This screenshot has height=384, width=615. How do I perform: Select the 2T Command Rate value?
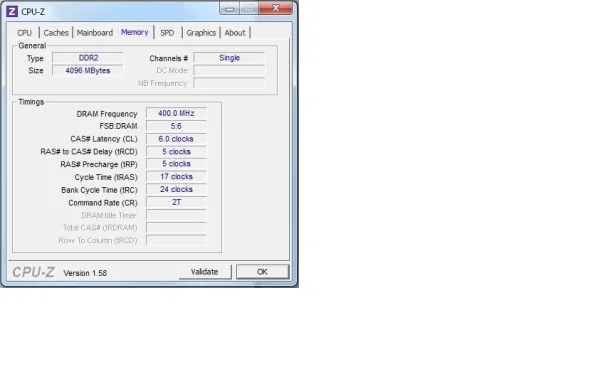(x=176, y=202)
